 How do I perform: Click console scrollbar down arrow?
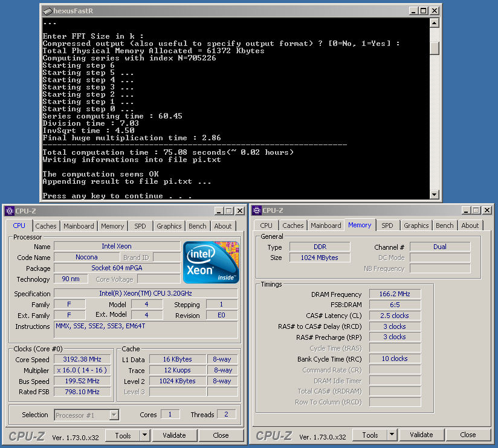point(434,195)
